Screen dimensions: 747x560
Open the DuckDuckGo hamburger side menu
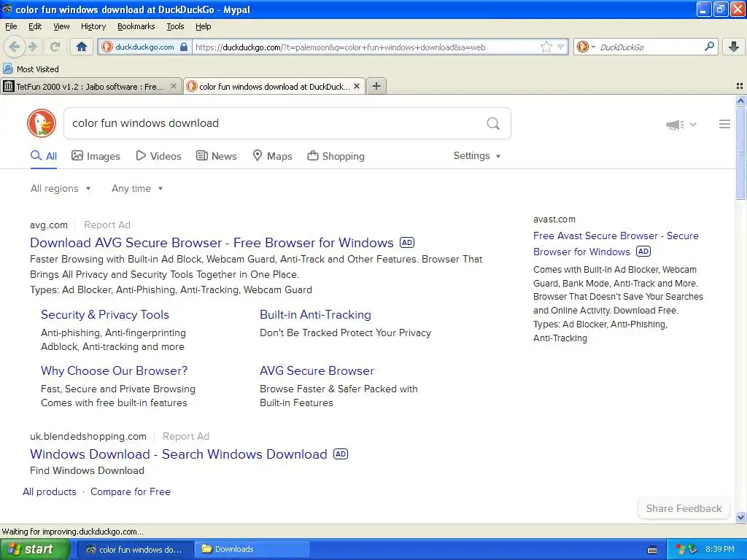click(724, 124)
